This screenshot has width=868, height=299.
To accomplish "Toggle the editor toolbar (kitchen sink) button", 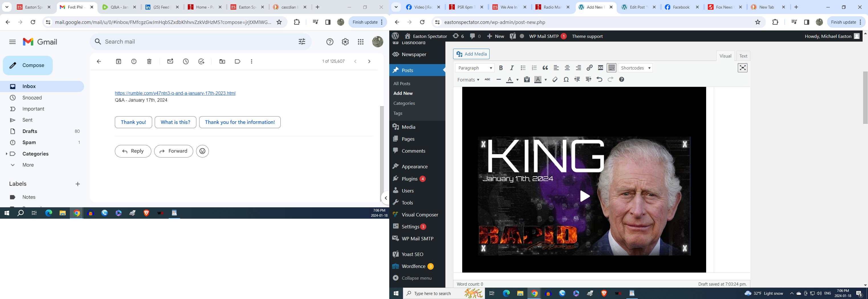I will (x=611, y=68).
